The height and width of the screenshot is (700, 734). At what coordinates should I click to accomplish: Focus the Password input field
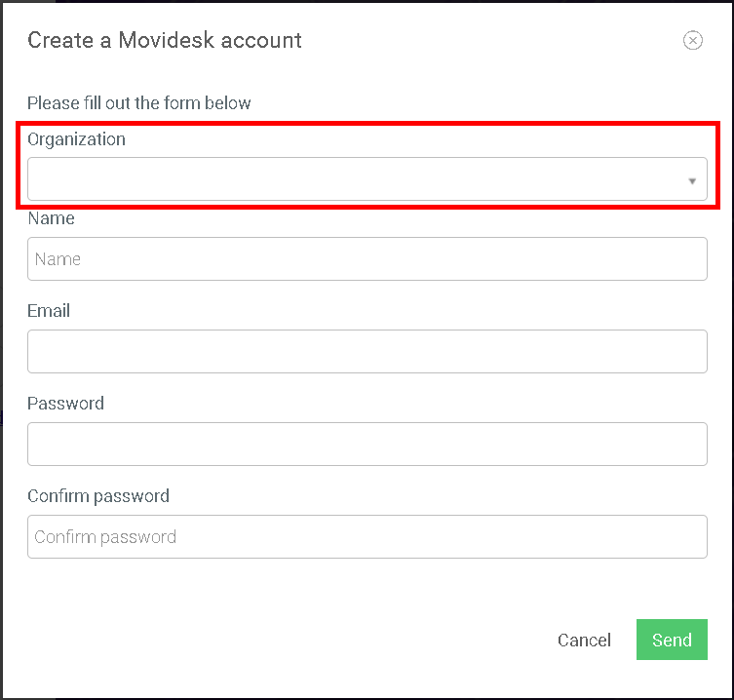(367, 445)
